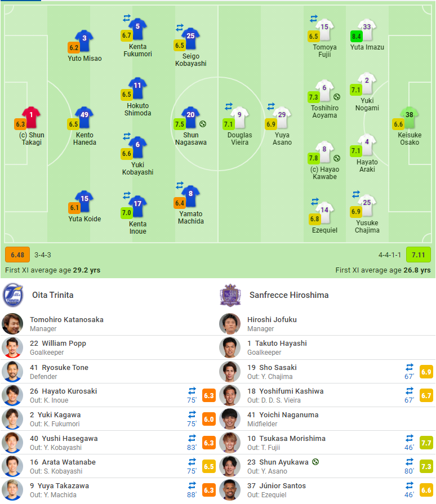Screen dimensions: 436x504
Task: Open William Popp's player photo
Action: coord(12,347)
